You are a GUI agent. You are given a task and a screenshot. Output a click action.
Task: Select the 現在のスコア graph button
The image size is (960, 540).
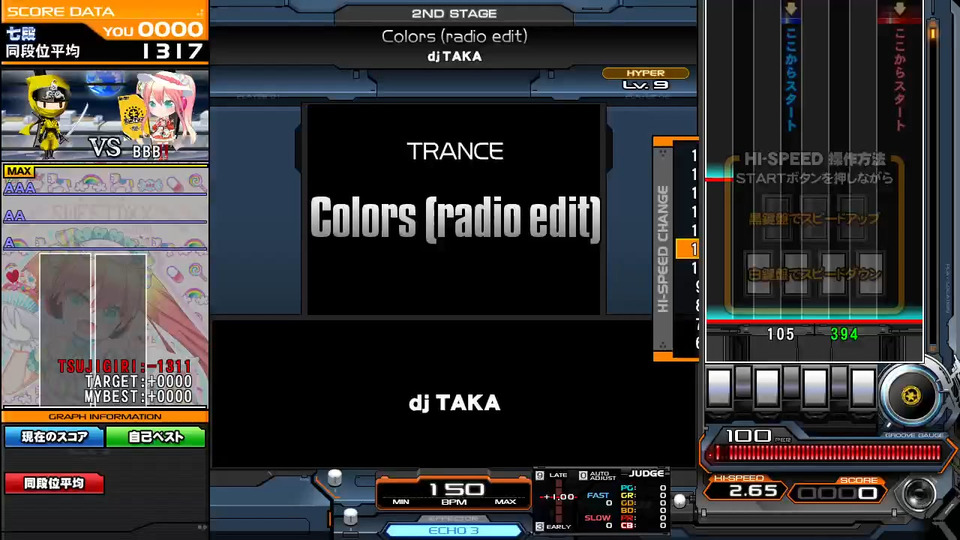click(x=54, y=437)
